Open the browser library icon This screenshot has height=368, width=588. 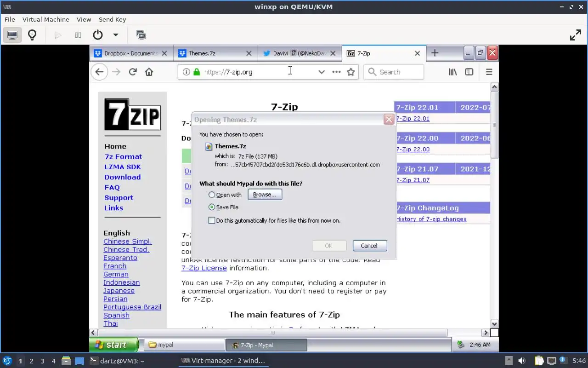coord(453,72)
